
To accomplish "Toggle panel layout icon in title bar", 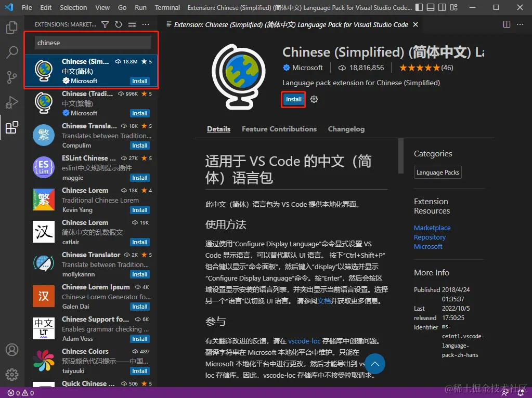I will tap(431, 7).
